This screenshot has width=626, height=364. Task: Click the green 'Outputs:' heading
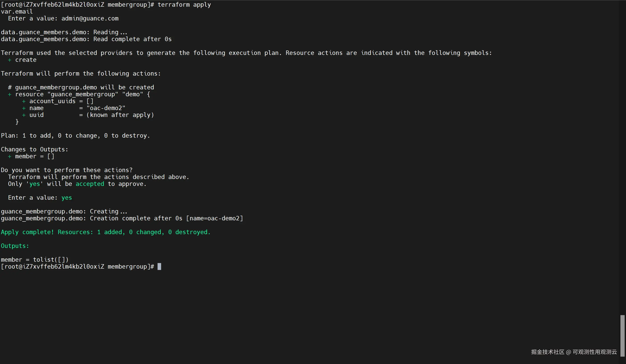pos(15,246)
